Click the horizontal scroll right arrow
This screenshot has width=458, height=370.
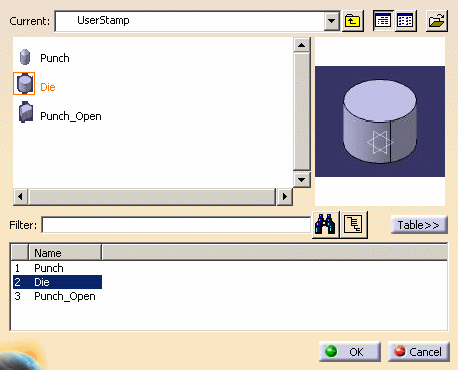pyautogui.click(x=284, y=196)
